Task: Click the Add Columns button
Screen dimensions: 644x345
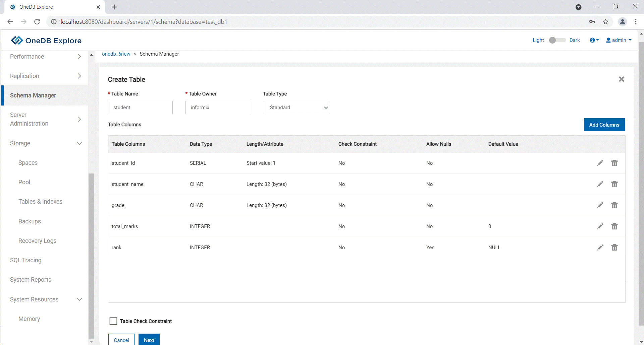Action: [x=604, y=125]
